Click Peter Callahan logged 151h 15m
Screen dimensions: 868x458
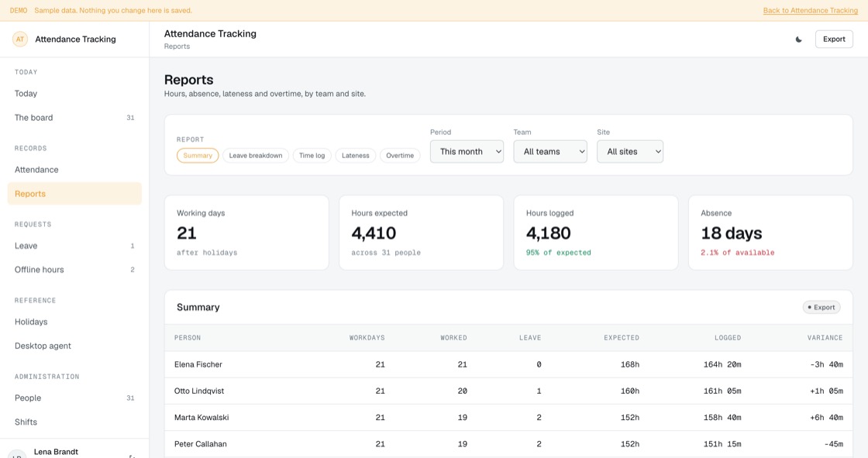pos(722,444)
